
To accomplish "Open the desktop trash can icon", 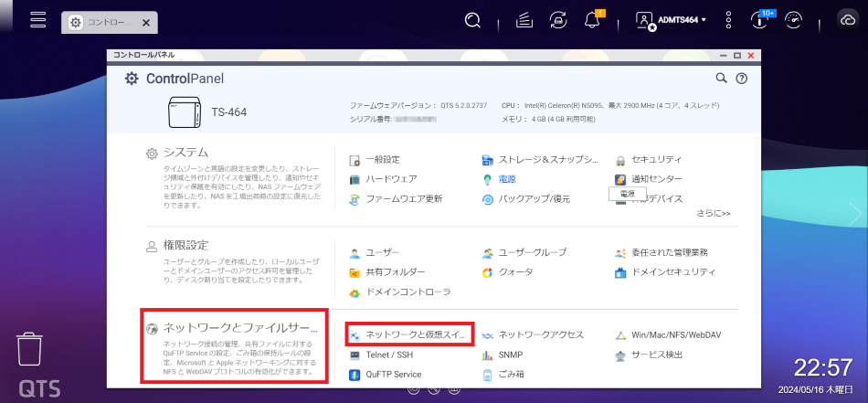I will 29,349.
